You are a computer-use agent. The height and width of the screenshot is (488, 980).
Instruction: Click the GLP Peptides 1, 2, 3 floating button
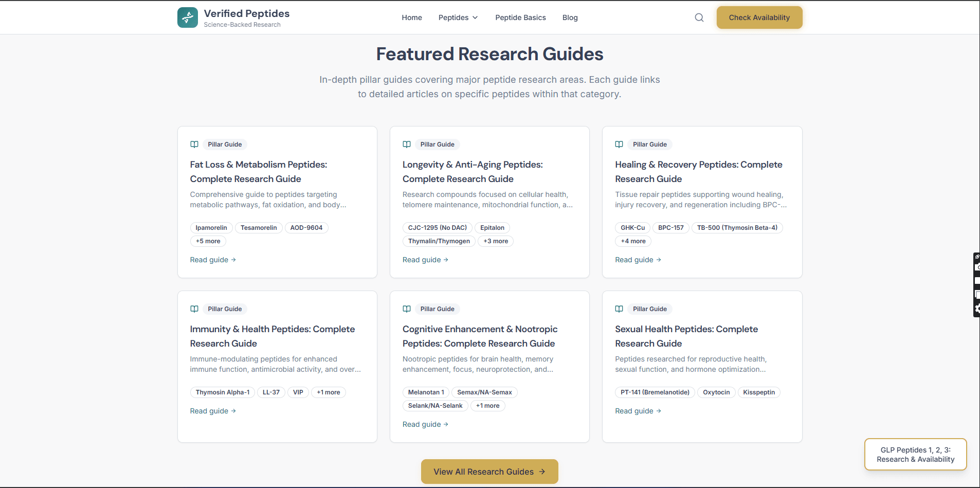(x=915, y=454)
